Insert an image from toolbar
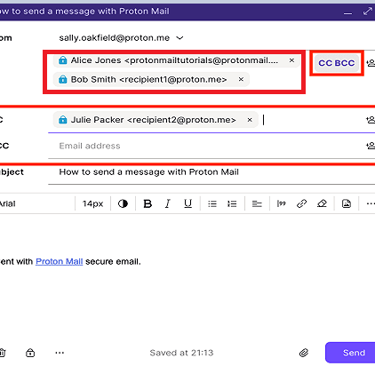 coord(346,204)
